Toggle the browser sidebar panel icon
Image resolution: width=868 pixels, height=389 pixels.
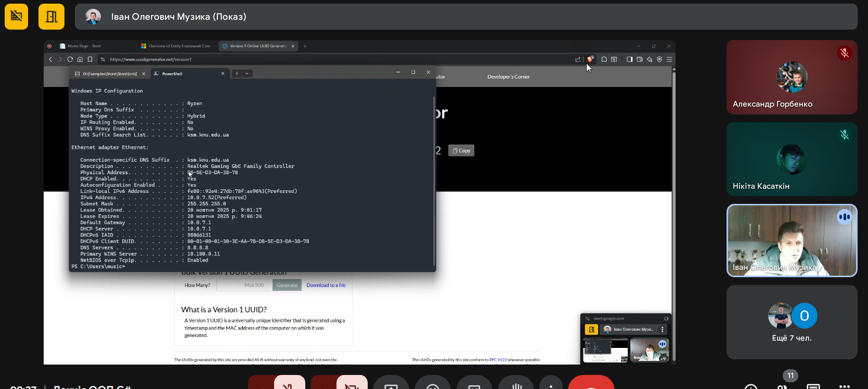630,59
